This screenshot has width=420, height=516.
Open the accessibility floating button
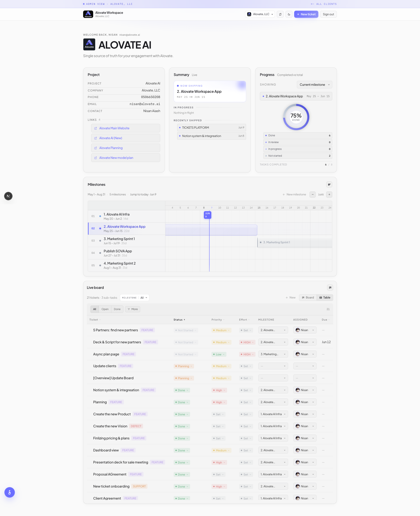point(10,492)
